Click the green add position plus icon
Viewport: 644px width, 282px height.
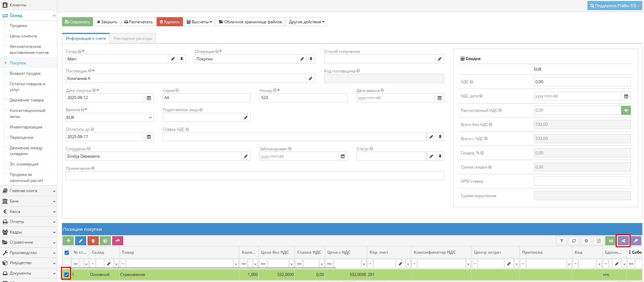[x=68, y=241]
